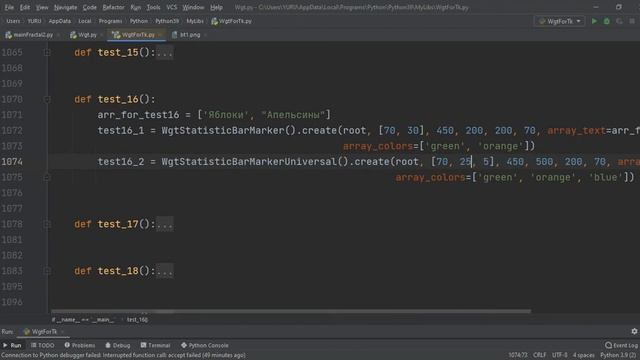Open the Tools menu
The image size is (640, 360).
pyautogui.click(x=153, y=7)
